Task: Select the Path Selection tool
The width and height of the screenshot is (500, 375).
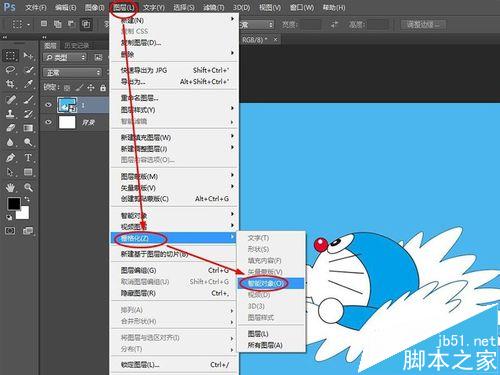Action: tap(10, 172)
